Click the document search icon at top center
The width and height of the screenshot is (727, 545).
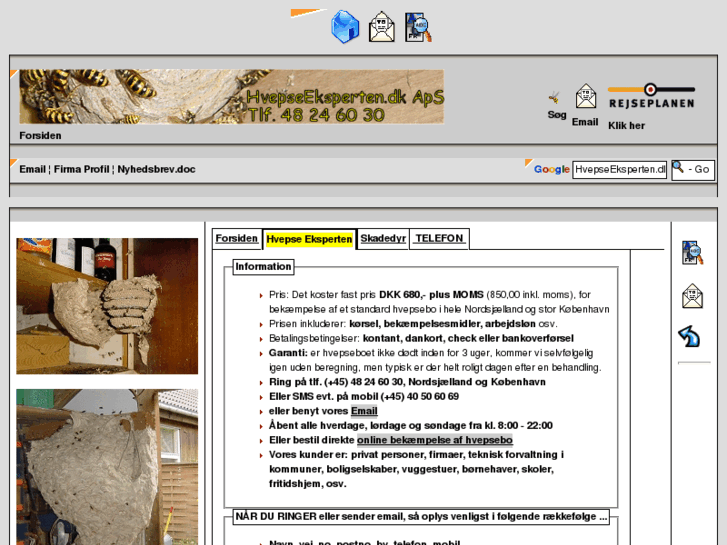pos(417,27)
